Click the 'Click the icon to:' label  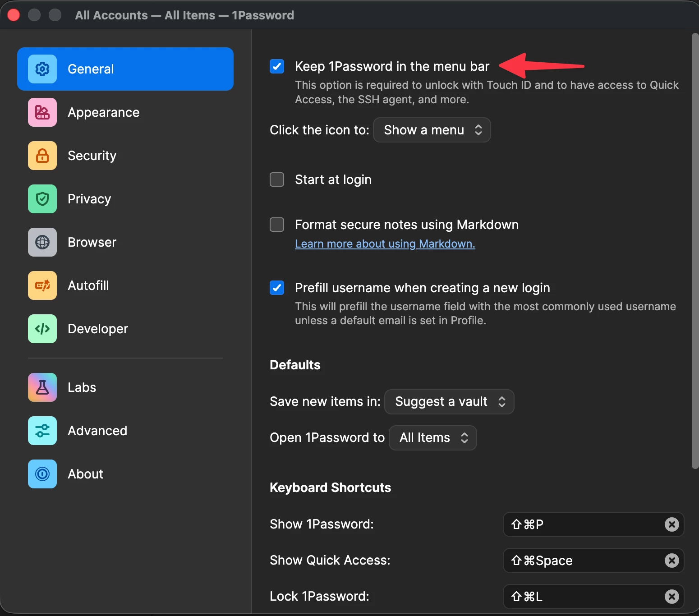click(319, 130)
